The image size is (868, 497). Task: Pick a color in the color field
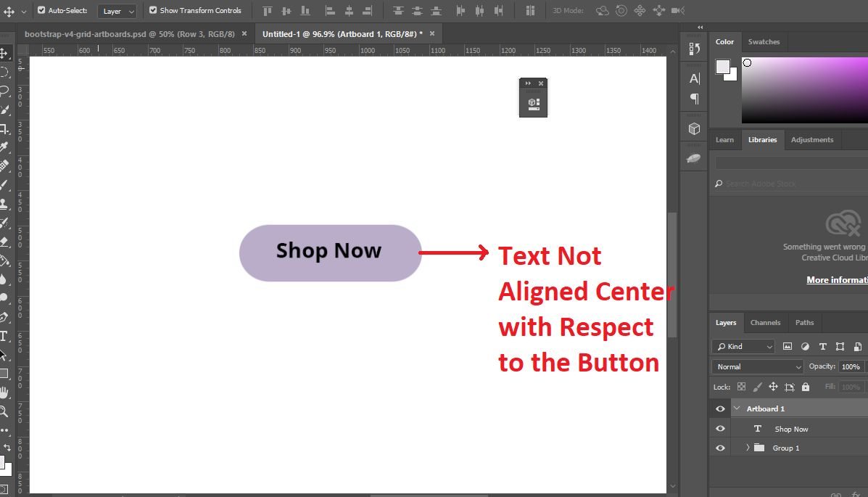pyautogui.click(x=805, y=89)
